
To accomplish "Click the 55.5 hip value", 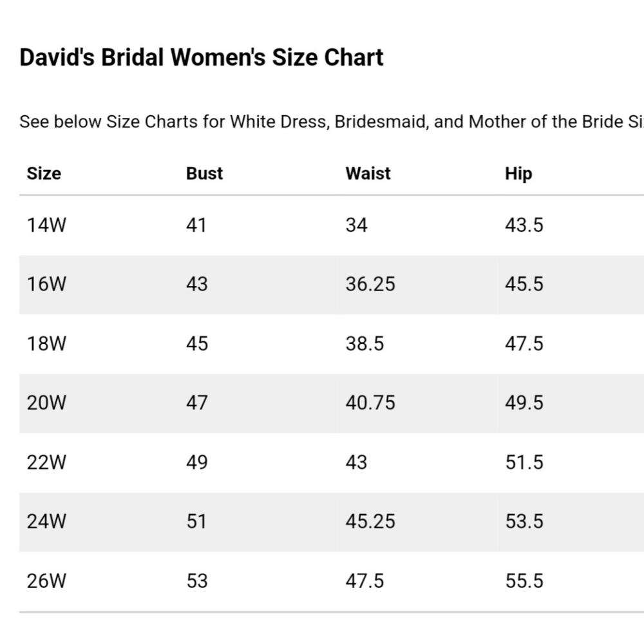I will pos(524,581).
